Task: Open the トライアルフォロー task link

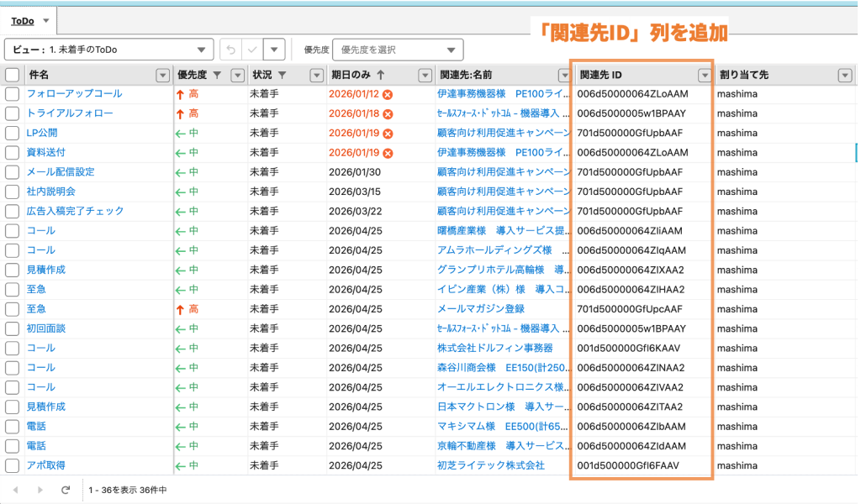Action: tap(70, 113)
